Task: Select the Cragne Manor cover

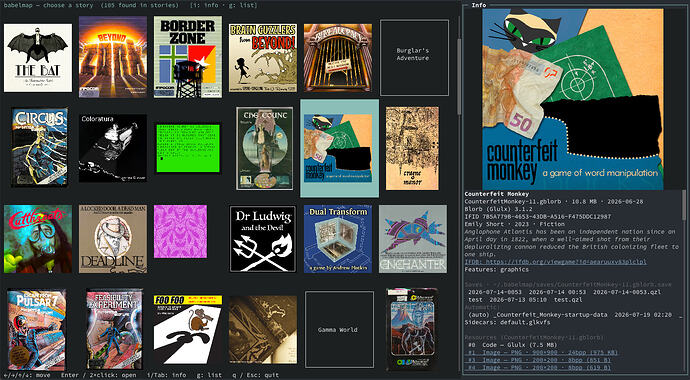Action: (412, 148)
